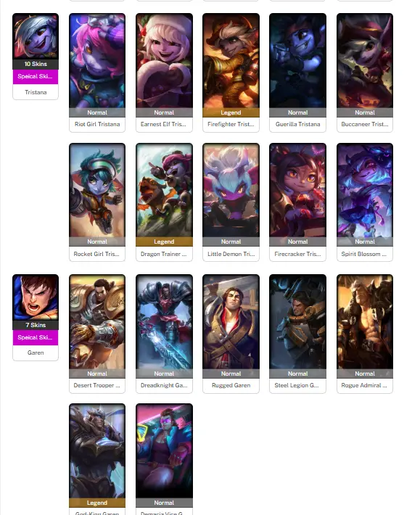Select the Spirit Blossom Tristana skin image
Image resolution: width=420 pixels, height=515 pixels.
[365, 190]
